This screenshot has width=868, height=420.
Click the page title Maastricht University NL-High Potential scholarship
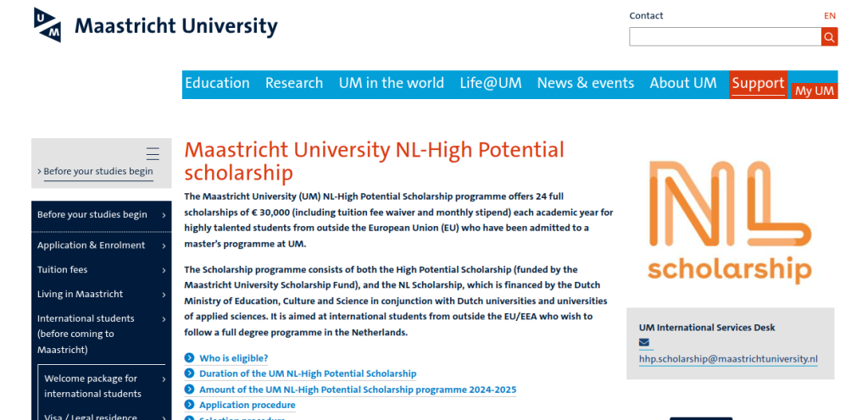[374, 162]
